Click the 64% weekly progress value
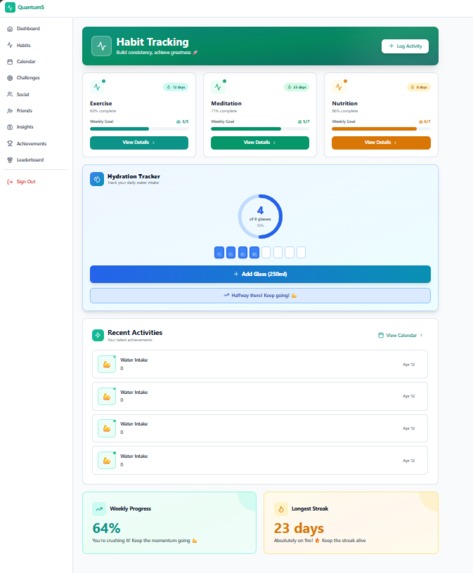This screenshot has height=573, width=473. (x=106, y=528)
